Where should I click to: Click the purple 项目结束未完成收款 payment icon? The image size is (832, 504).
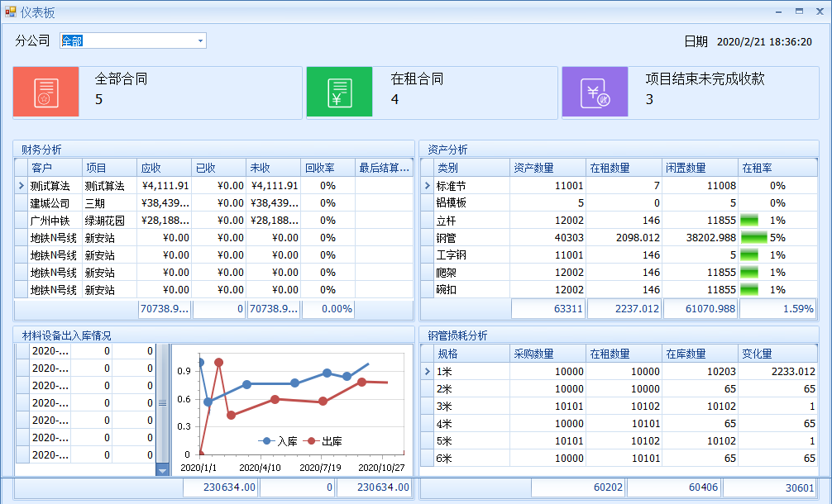[x=595, y=92]
